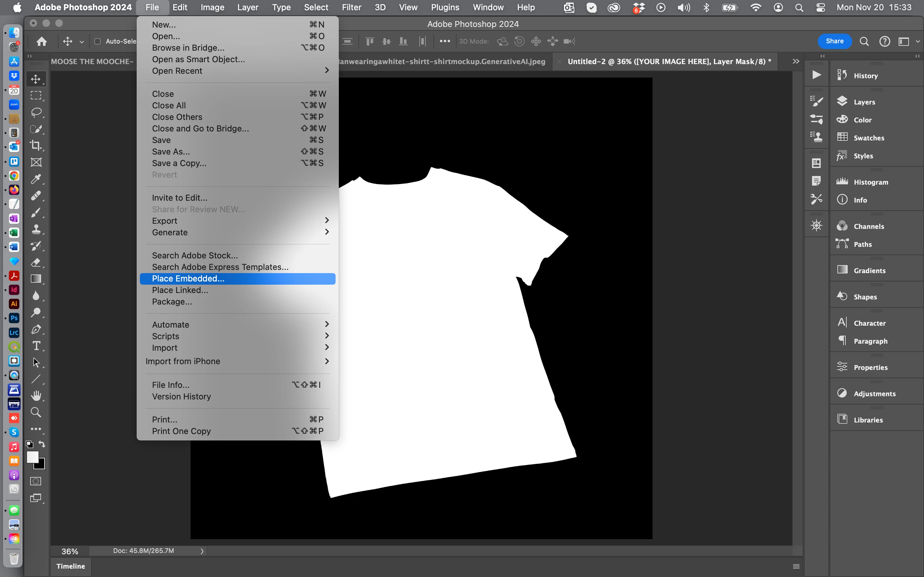Choose Place Embedded from File menu
Viewport: 924px width, 577px height.
point(188,279)
